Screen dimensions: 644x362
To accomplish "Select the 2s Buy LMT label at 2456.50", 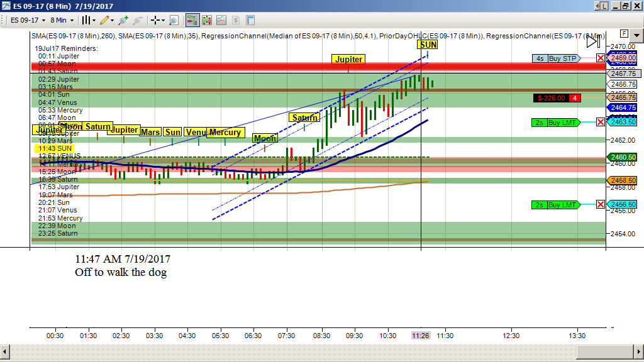I will point(556,204).
